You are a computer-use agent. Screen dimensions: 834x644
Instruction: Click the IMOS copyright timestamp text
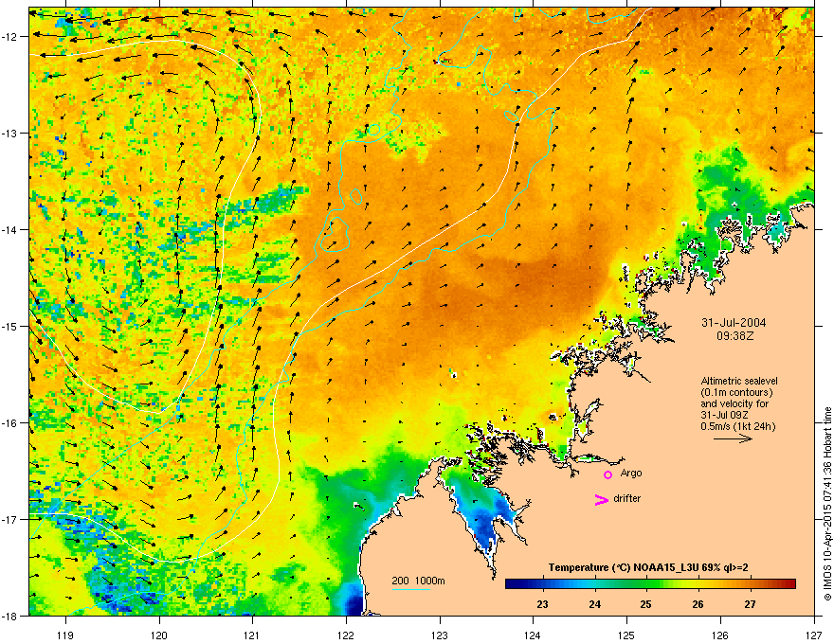[x=827, y=504]
